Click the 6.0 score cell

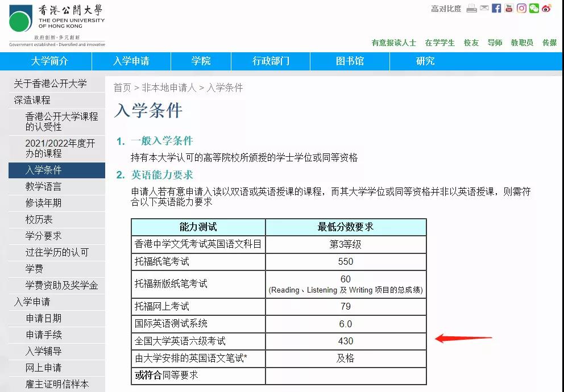click(346, 324)
